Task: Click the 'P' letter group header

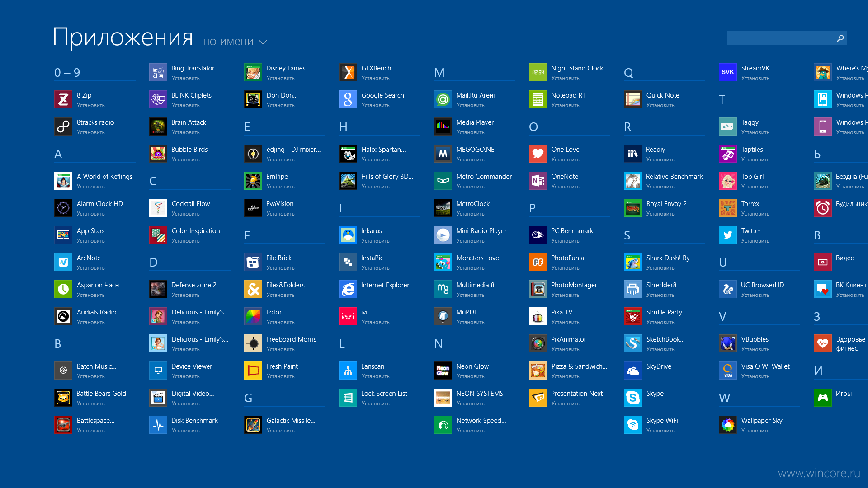Action: tap(533, 208)
